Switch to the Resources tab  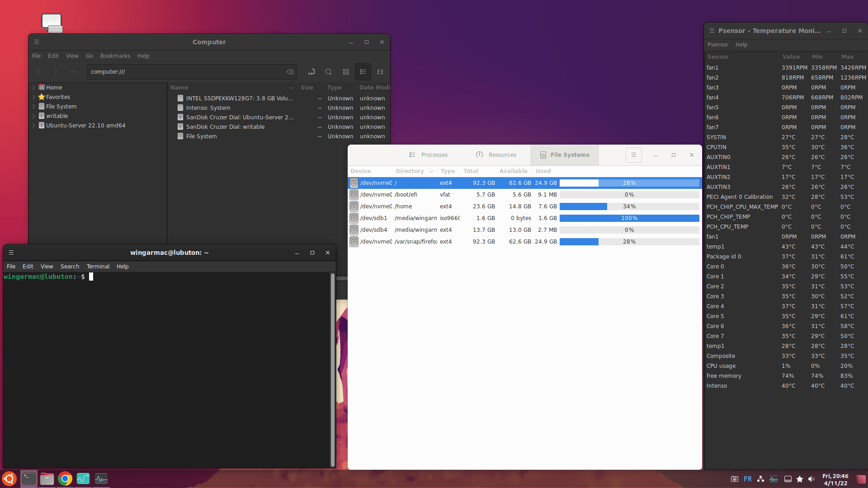coord(496,155)
